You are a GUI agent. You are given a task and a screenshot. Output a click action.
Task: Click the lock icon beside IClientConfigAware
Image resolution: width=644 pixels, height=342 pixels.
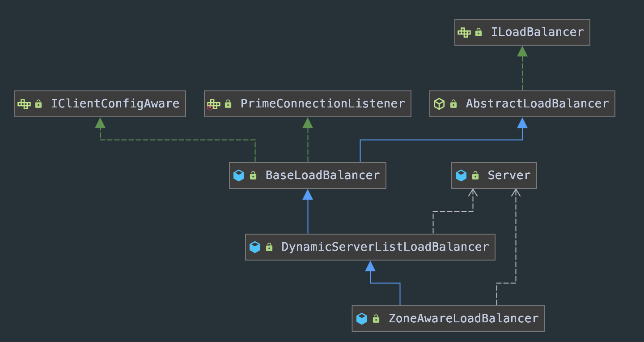tap(38, 104)
